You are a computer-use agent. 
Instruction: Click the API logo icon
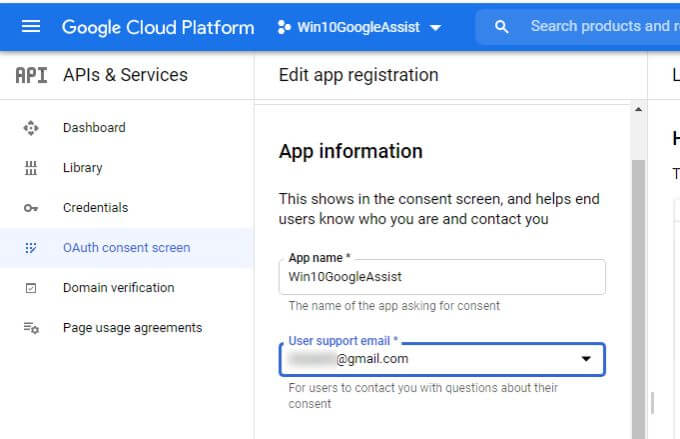pyautogui.click(x=31, y=75)
